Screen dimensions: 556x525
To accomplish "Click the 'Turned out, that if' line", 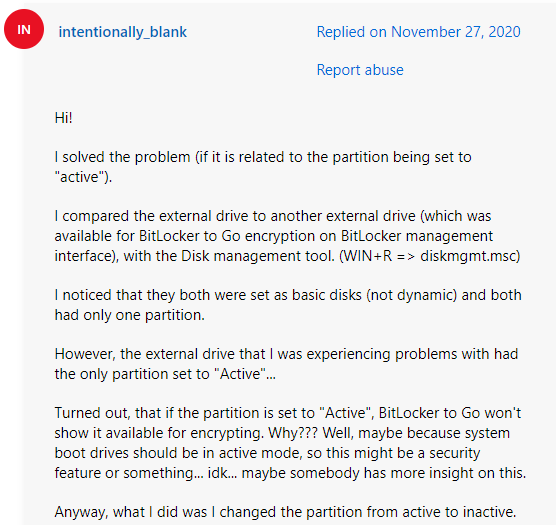I will coord(288,413).
